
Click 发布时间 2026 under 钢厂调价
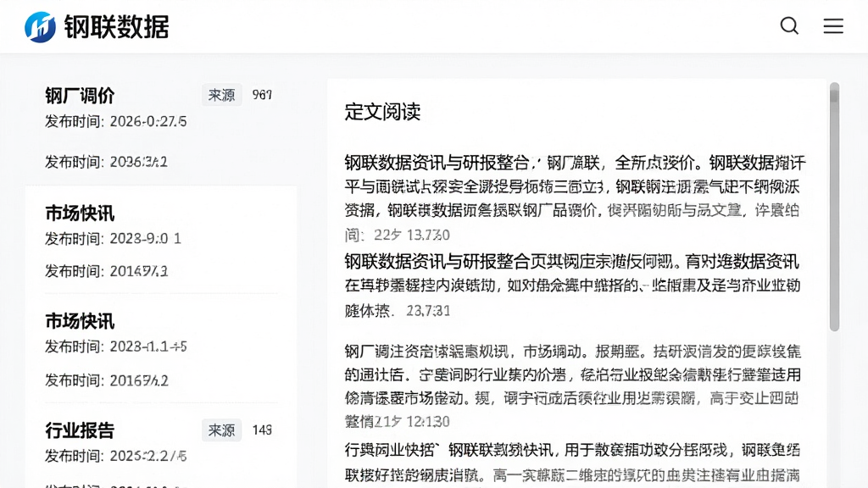(115, 121)
